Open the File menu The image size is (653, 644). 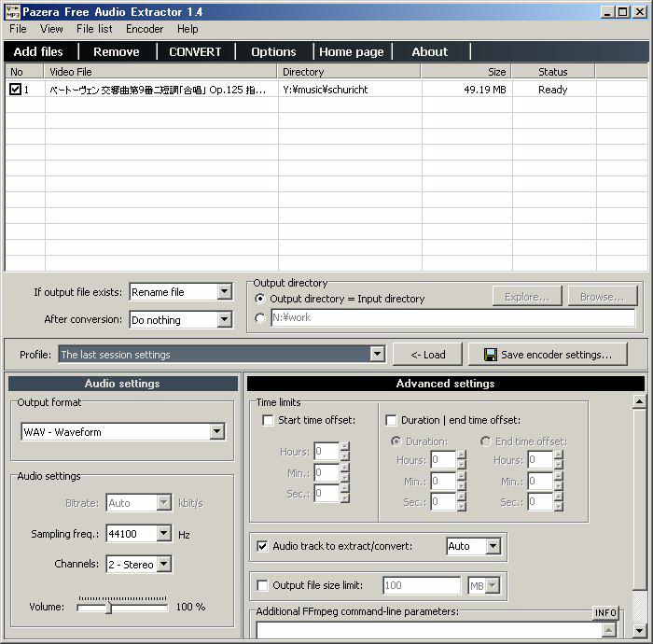tap(18, 29)
